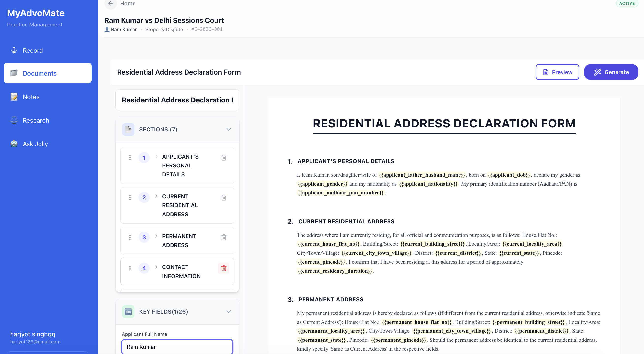Delete the Permanent Address section via trash icon
The width and height of the screenshot is (644, 354).
[224, 237]
